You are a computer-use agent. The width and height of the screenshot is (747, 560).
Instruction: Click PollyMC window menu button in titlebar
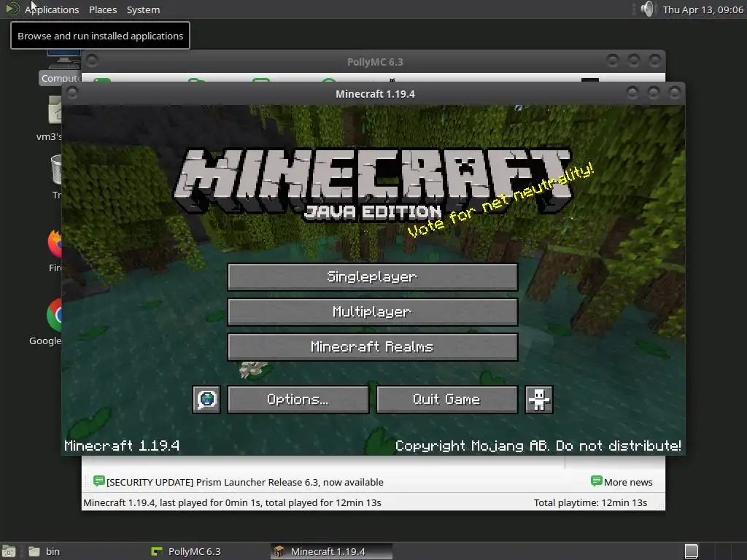click(x=92, y=61)
